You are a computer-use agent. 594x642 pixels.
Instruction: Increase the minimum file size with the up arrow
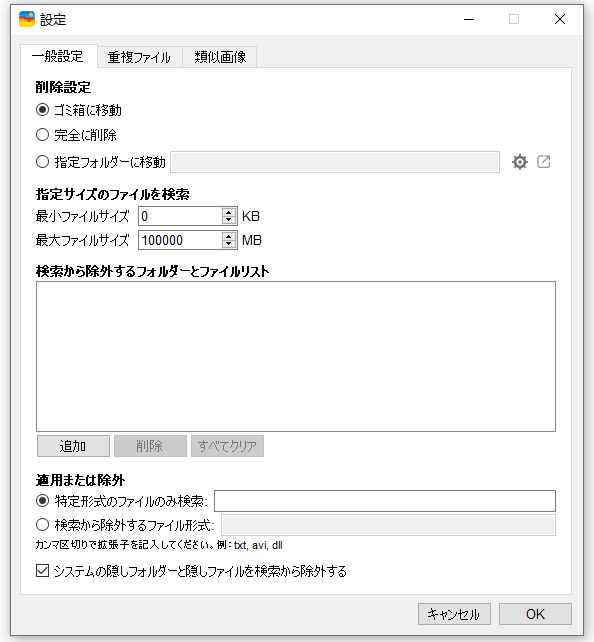[x=229, y=212]
